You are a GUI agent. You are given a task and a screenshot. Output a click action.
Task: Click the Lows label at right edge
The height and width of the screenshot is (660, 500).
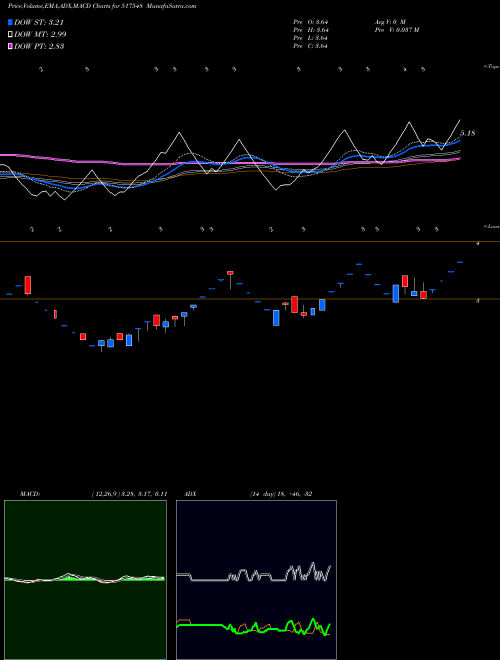[491, 226]
